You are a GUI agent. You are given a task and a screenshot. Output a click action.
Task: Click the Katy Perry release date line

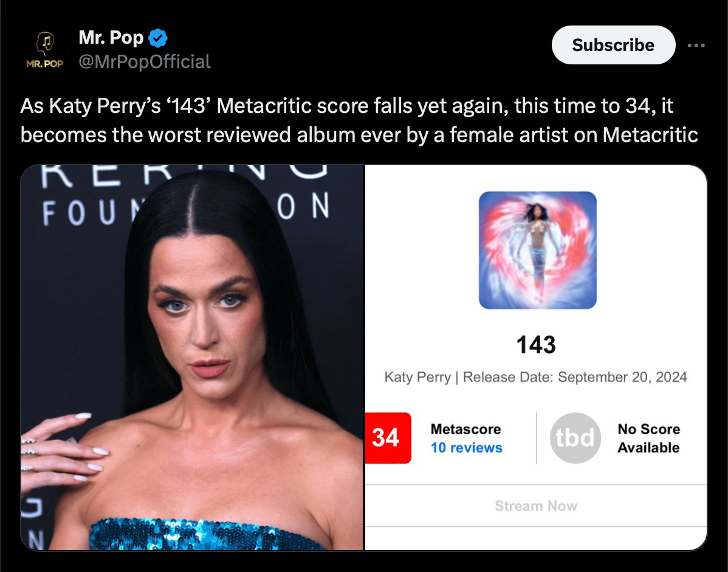click(x=536, y=377)
